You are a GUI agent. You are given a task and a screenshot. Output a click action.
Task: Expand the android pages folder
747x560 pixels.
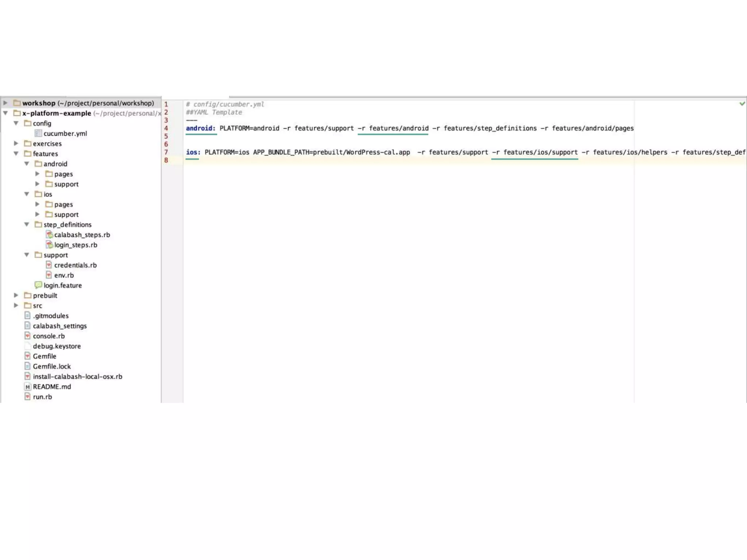(37, 174)
